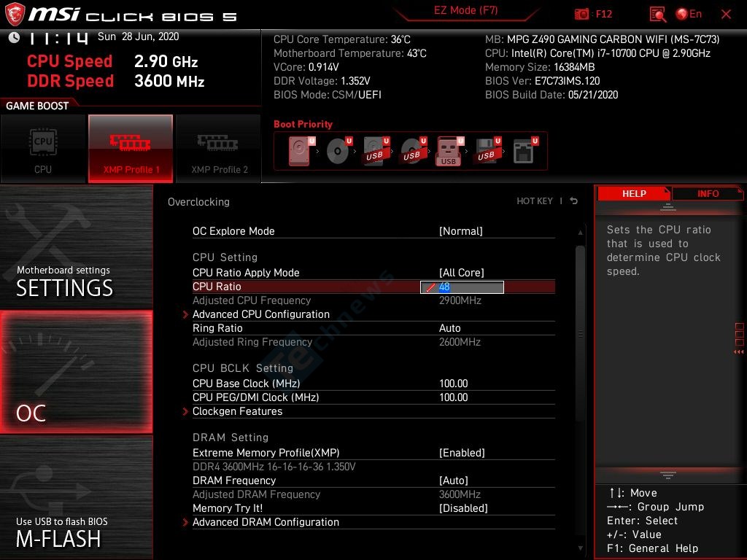Select the Ring Ratio Auto value
Image resolution: width=747 pixels, height=560 pixels.
coord(449,328)
